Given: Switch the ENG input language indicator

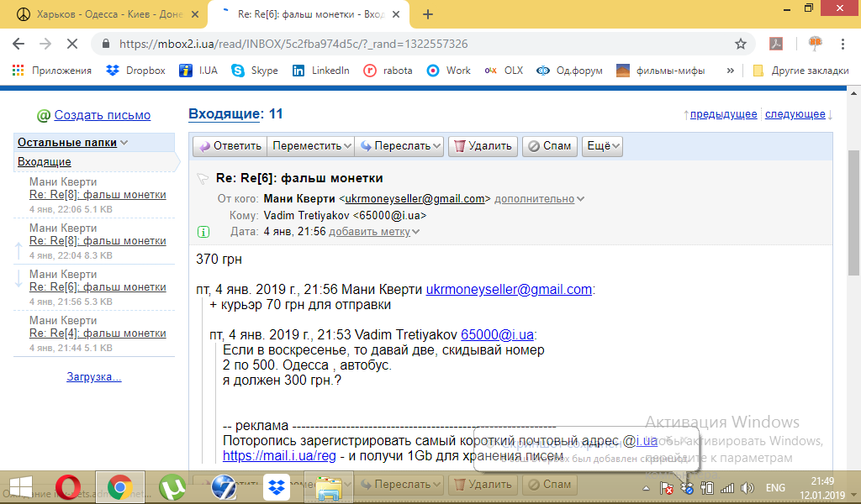Looking at the screenshot, I should click(775, 488).
